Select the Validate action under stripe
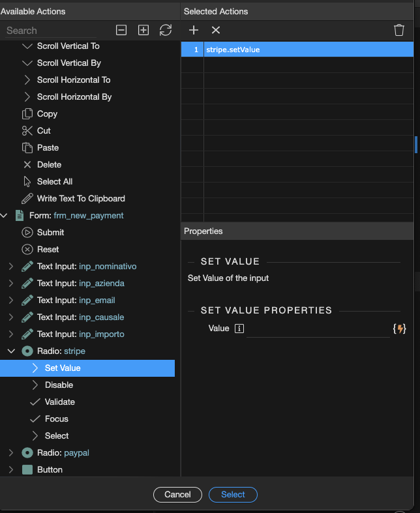The image size is (420, 513). pyautogui.click(x=59, y=402)
